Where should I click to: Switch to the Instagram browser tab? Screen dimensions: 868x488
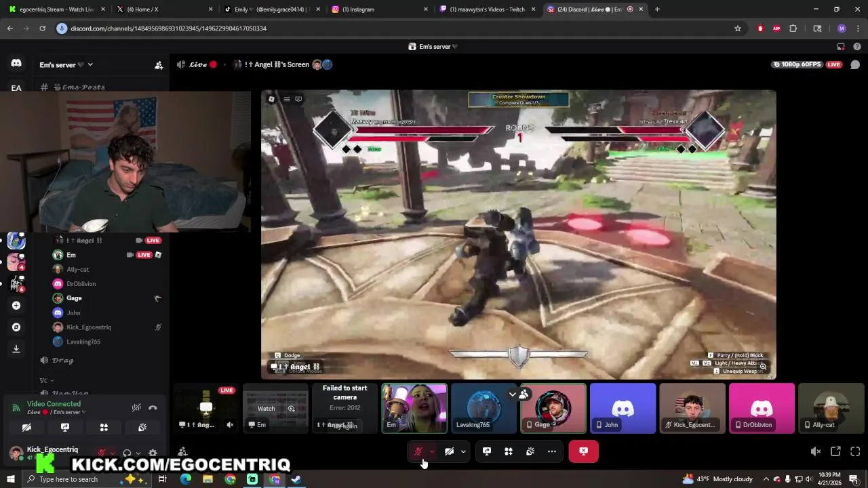pyautogui.click(x=378, y=9)
